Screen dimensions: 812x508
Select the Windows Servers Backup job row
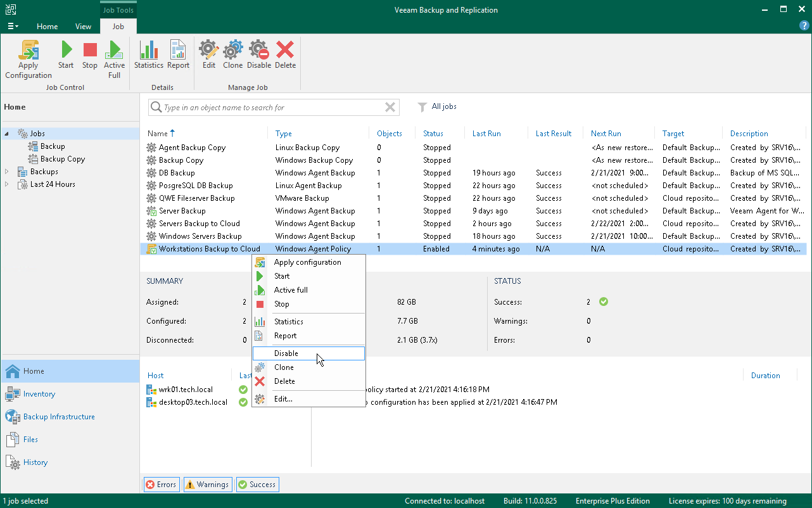[473, 236]
